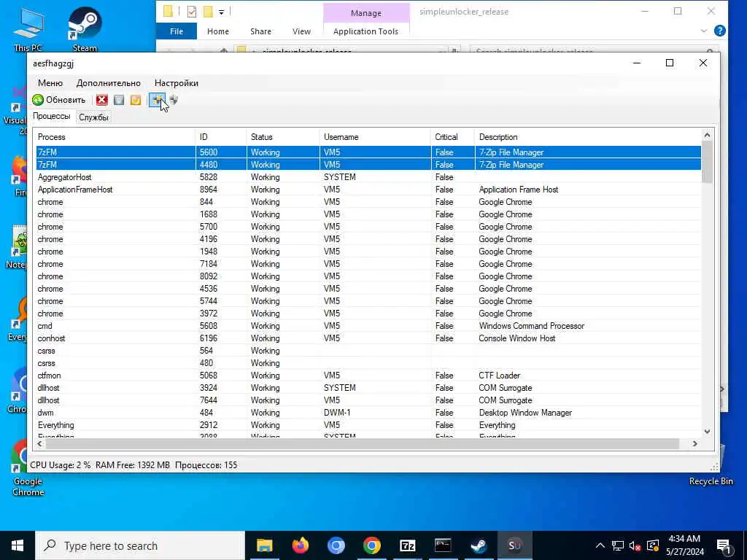Open Application Tools tab in Explorer
The width and height of the screenshot is (747, 560).
click(x=365, y=31)
